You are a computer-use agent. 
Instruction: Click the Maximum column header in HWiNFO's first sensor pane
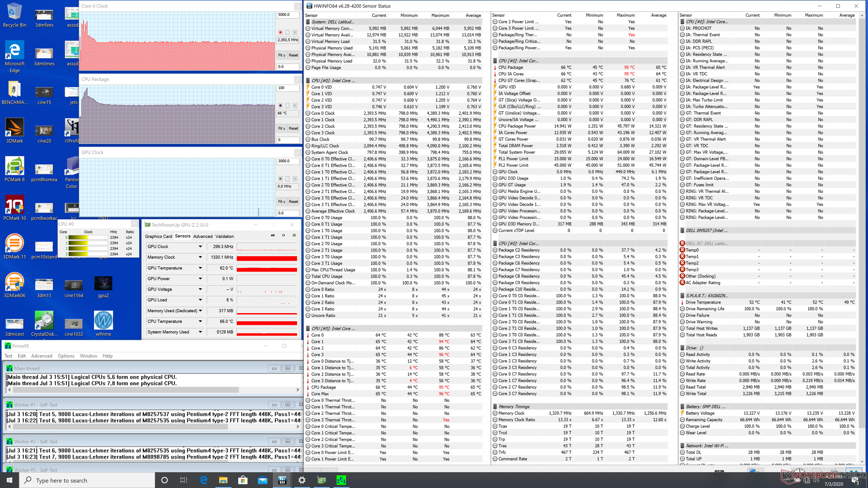tap(440, 15)
